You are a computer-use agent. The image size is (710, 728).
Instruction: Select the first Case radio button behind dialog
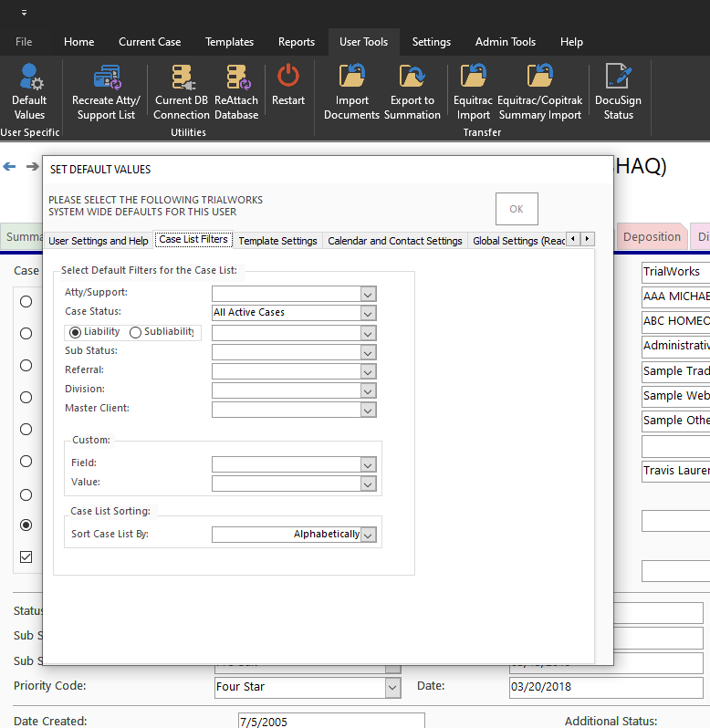pyautogui.click(x=26, y=302)
